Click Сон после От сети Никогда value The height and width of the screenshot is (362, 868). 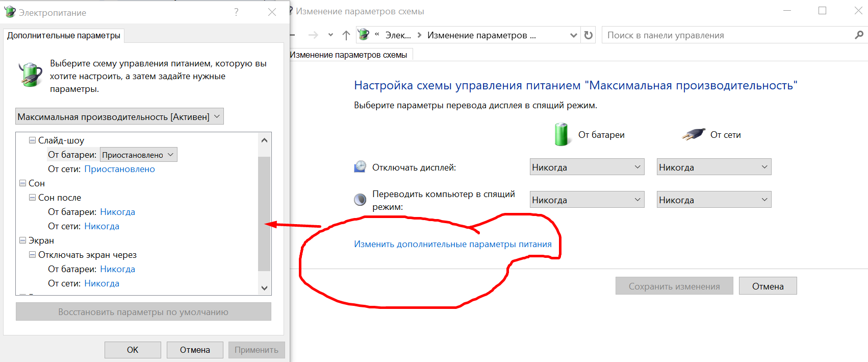(x=101, y=226)
